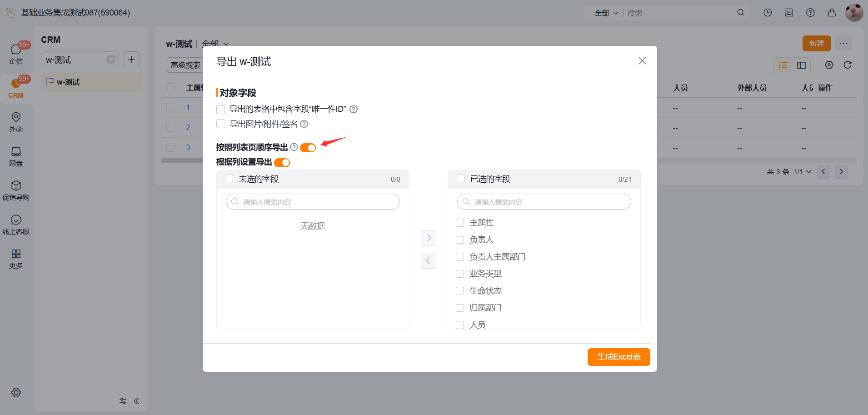This screenshot has width=868, height=415.
Task: Open record 3 in the list
Action: (x=188, y=147)
